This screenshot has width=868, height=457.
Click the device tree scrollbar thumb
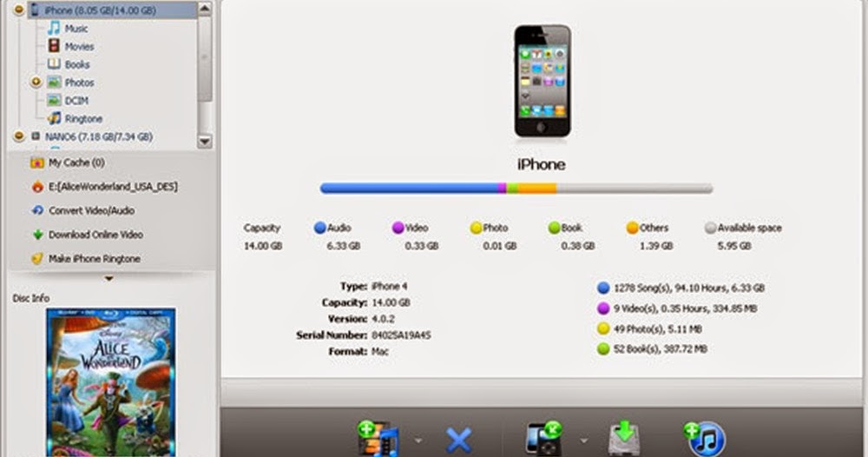tap(205, 60)
